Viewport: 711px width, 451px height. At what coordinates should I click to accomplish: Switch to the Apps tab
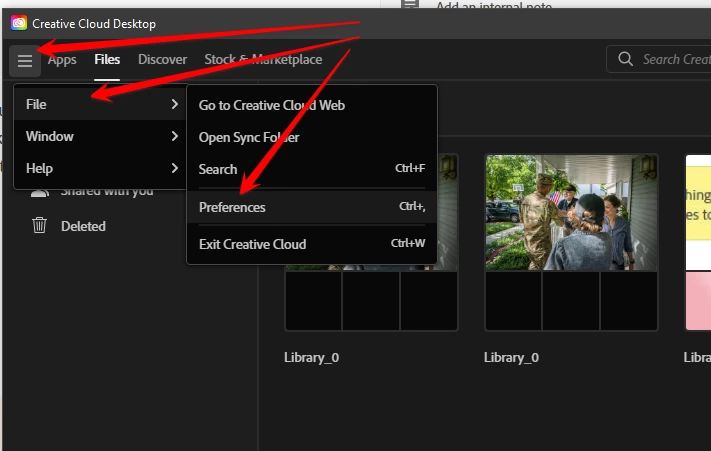62,59
